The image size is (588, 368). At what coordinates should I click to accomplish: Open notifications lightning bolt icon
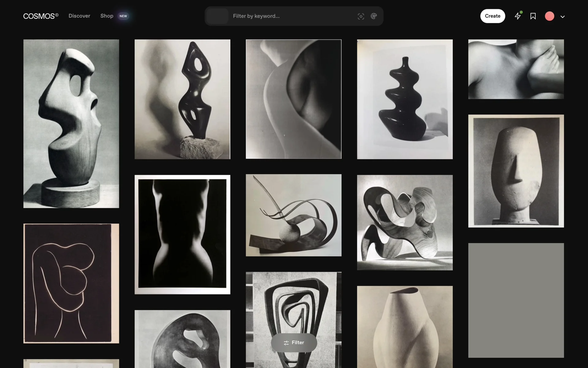(x=518, y=16)
